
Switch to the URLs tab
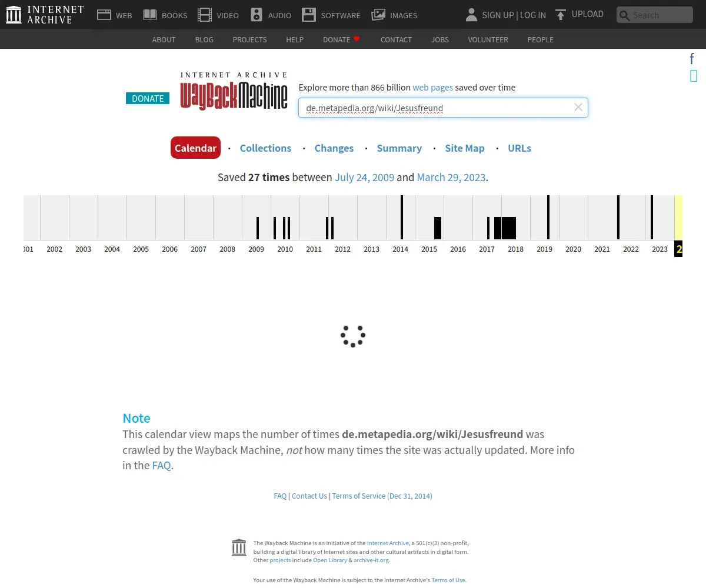point(519,148)
